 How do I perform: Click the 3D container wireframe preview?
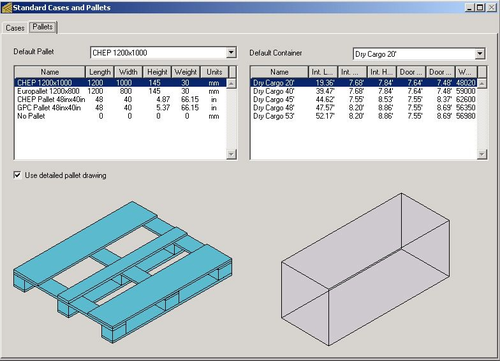[366, 269]
